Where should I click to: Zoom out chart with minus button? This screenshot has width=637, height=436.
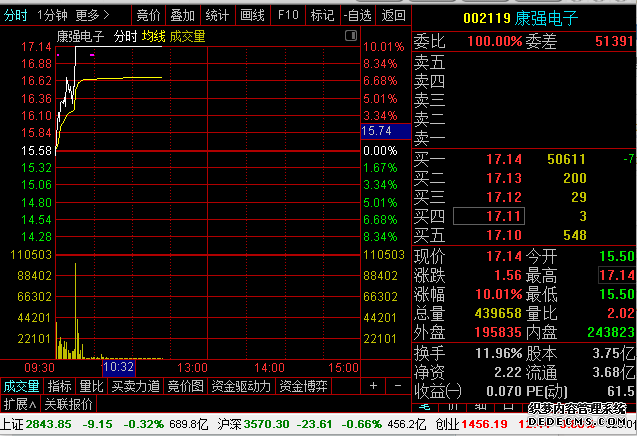(398, 385)
